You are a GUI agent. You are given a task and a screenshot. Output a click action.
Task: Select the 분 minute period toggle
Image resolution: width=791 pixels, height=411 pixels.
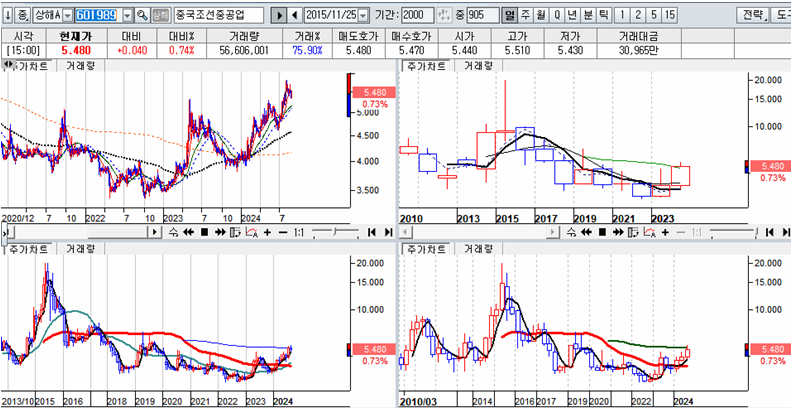tap(588, 15)
